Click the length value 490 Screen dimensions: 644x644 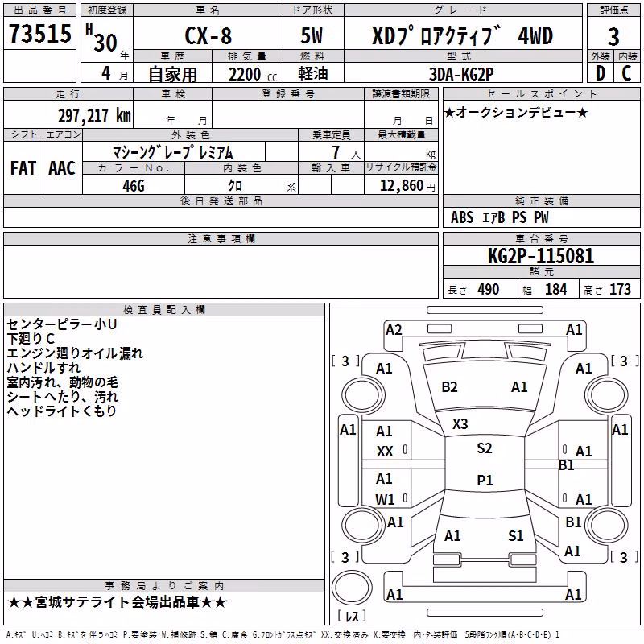[x=489, y=290]
